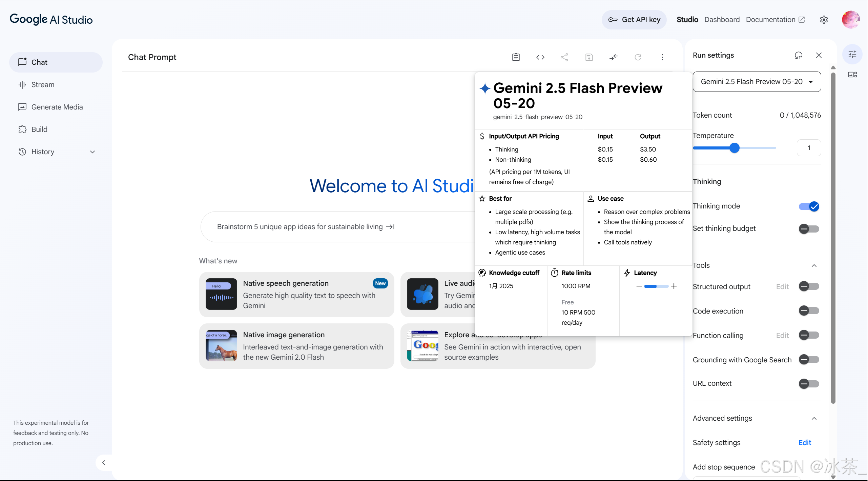
Task: Click the compare mode arrows icon
Action: [614, 57]
